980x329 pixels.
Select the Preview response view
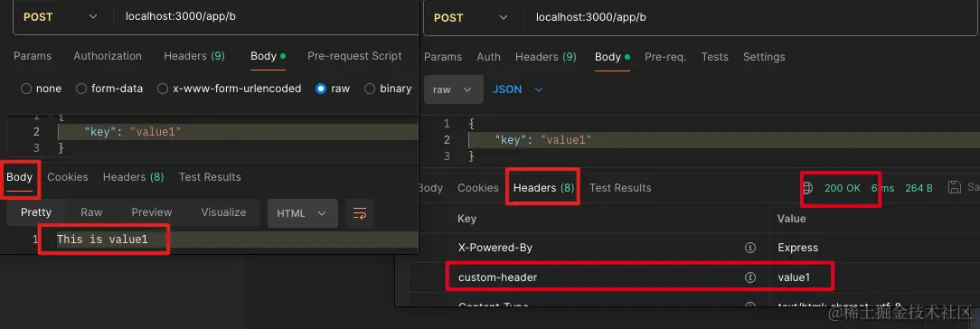click(152, 212)
